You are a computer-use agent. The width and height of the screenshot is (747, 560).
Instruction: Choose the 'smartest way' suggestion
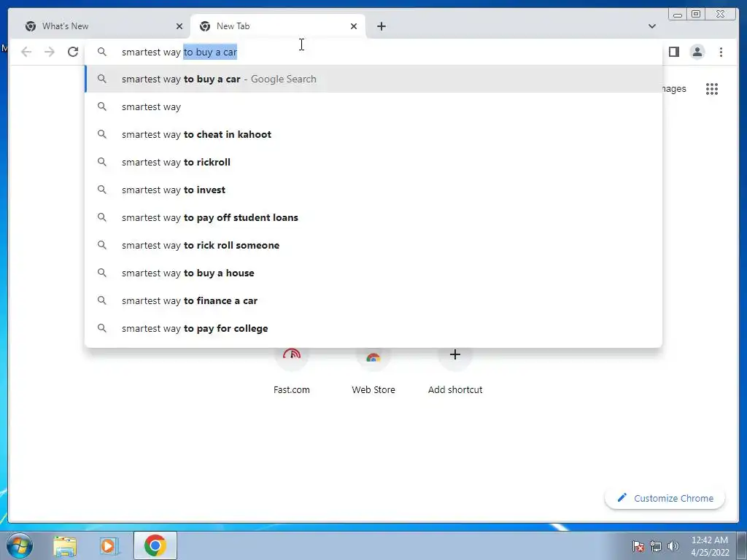coord(373,106)
